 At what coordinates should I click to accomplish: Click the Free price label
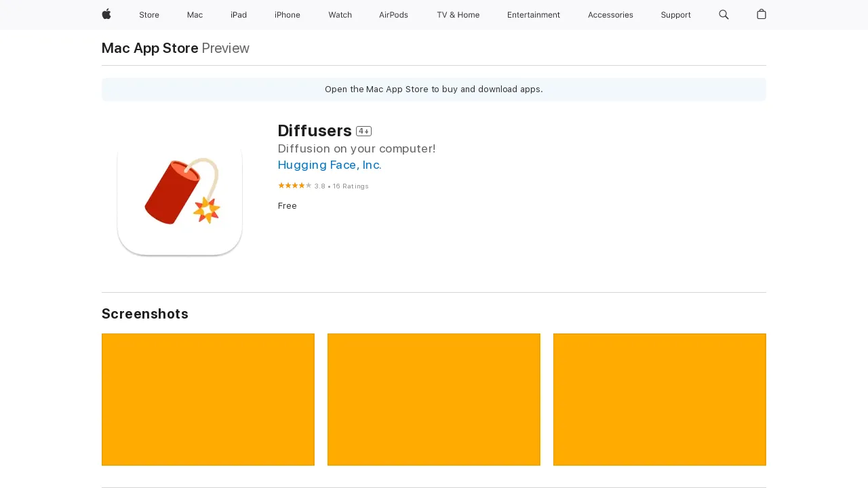pyautogui.click(x=288, y=206)
